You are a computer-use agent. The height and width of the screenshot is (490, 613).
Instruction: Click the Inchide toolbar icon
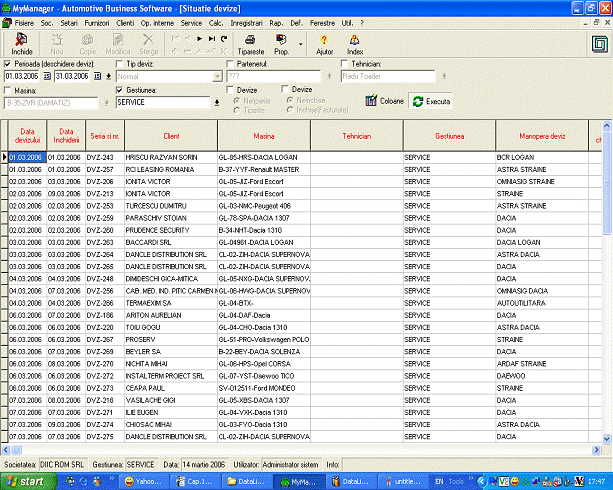click(x=21, y=42)
